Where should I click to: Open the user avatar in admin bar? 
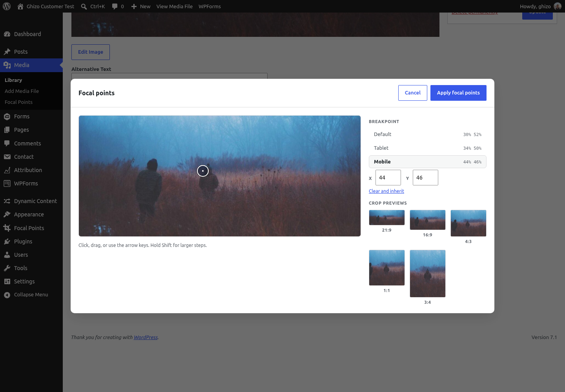coord(558,6)
